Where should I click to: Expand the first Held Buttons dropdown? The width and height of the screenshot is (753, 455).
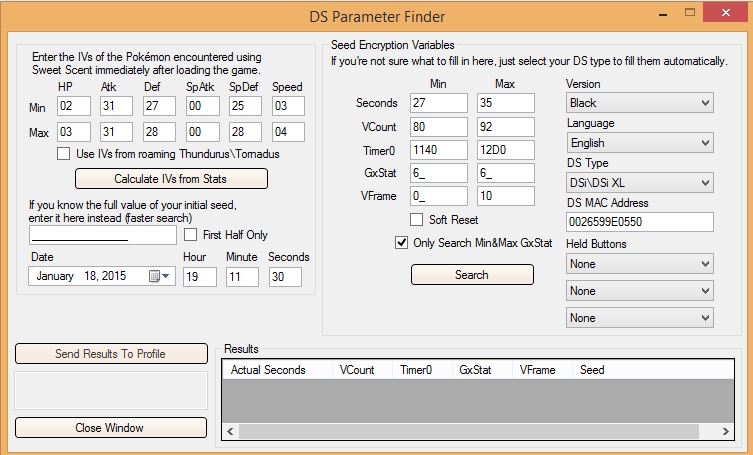coord(639,264)
